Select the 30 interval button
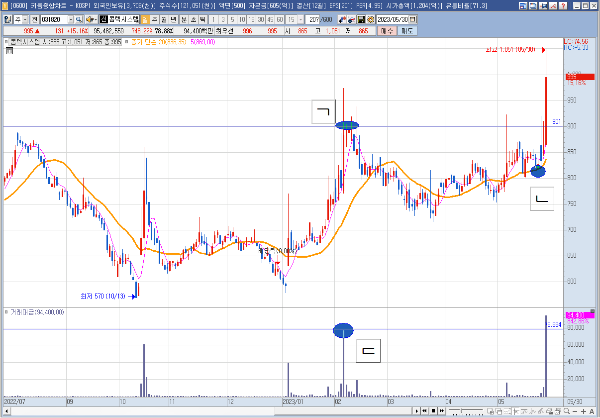This screenshot has width=600, height=418. [261, 20]
